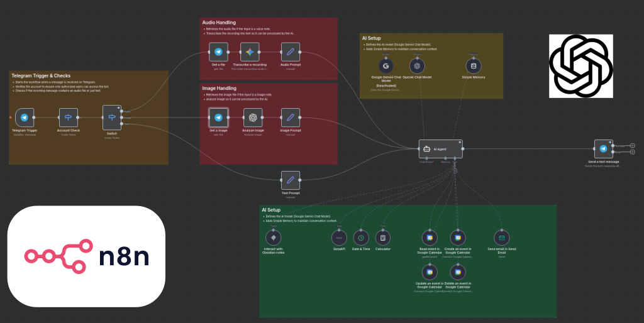Click the plus connector under AI Agent
Screen dimensions: 644x323
[x=454, y=170]
